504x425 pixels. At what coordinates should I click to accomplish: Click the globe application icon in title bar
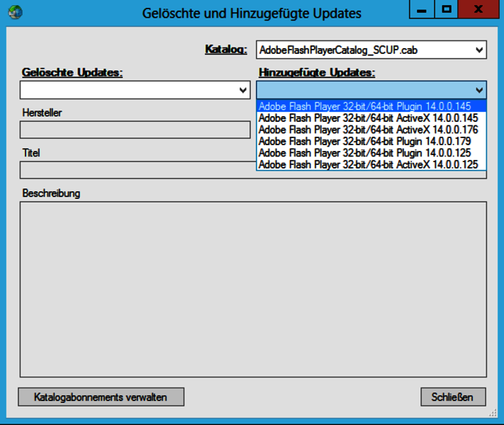pos(15,13)
